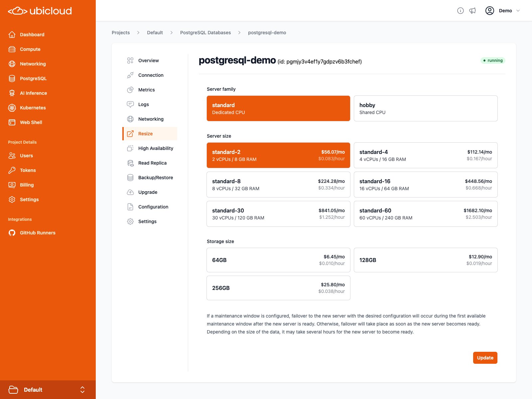Open the Settings tab label in database menu
The image size is (532, 399).
pyautogui.click(x=147, y=221)
